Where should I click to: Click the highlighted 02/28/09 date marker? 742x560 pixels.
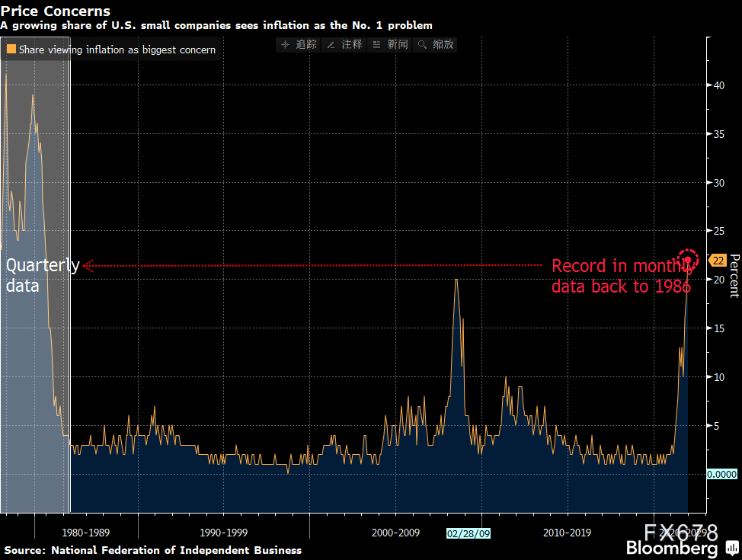(469, 533)
